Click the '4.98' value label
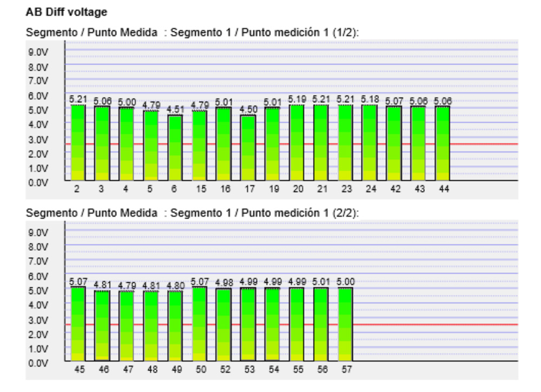541x392 pixels. (x=223, y=283)
